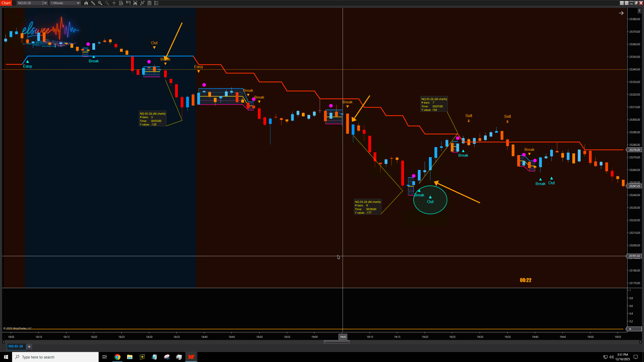
Task: Click the 7 bars 159 ruler info box
Action: pyautogui.click(x=434, y=104)
